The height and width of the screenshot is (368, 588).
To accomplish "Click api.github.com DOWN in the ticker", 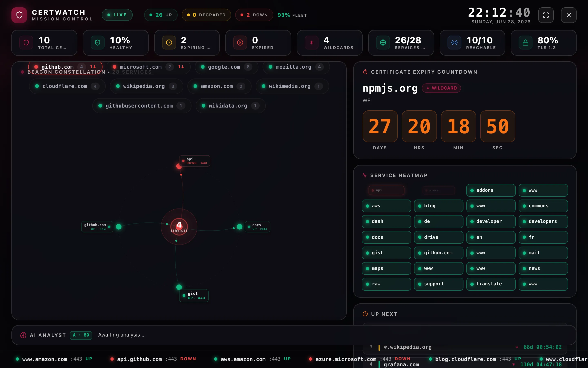I will [x=153, y=359].
